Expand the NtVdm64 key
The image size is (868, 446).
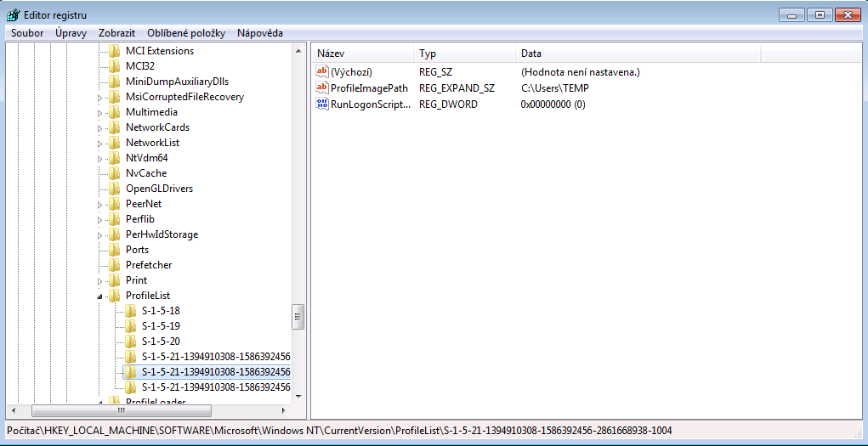click(100, 159)
